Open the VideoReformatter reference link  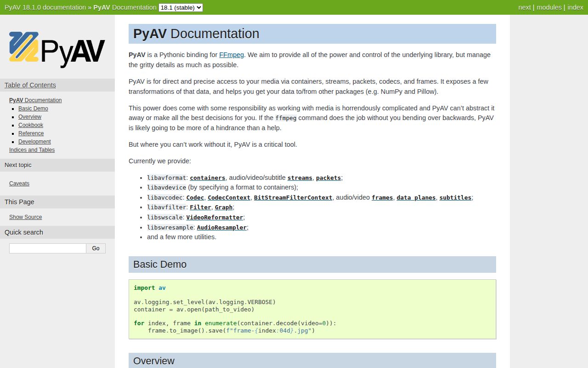tap(215, 218)
